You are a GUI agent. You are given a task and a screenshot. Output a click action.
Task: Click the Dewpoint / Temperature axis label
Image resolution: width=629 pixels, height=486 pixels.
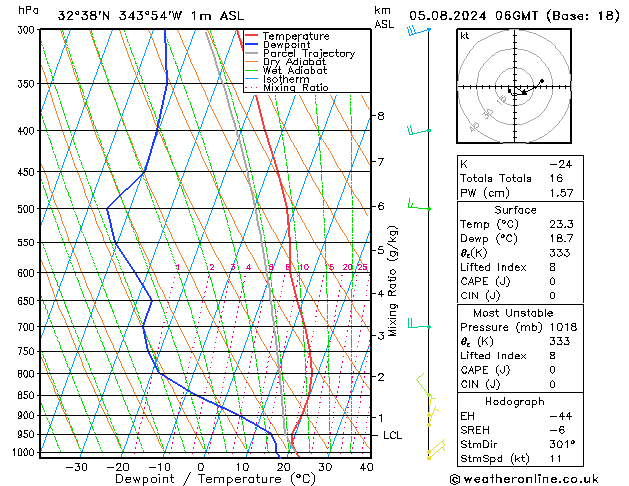203,479
